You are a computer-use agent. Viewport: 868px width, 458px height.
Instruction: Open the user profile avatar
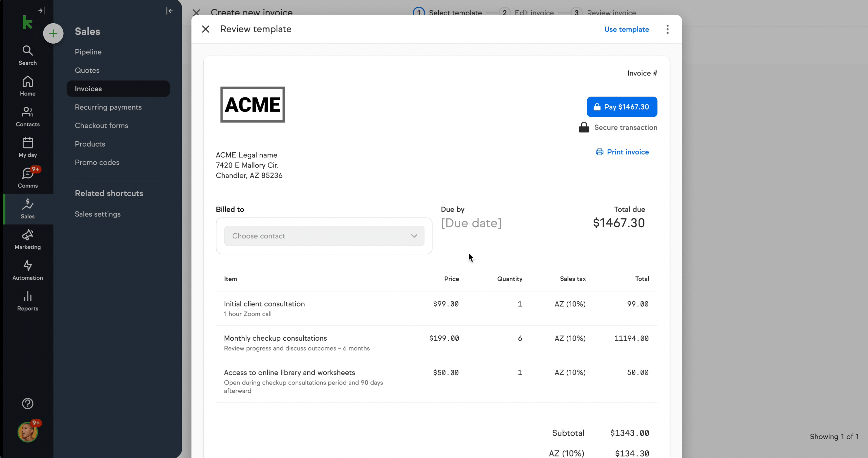[x=28, y=432]
